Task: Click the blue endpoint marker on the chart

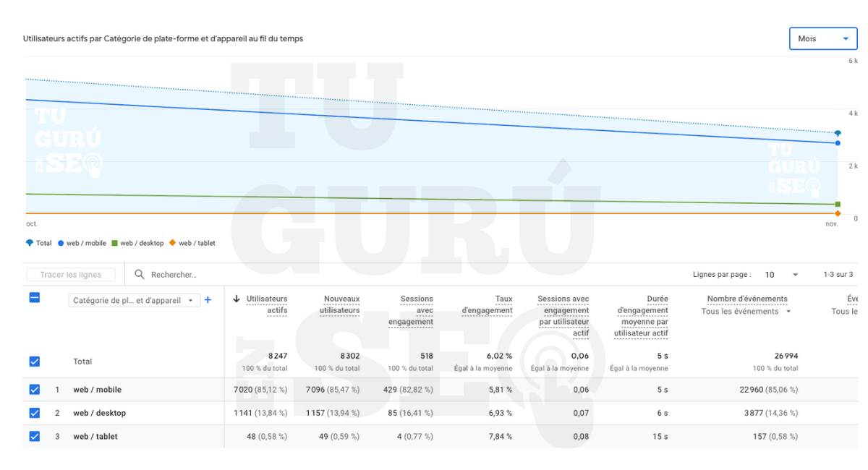Action: 837,142
